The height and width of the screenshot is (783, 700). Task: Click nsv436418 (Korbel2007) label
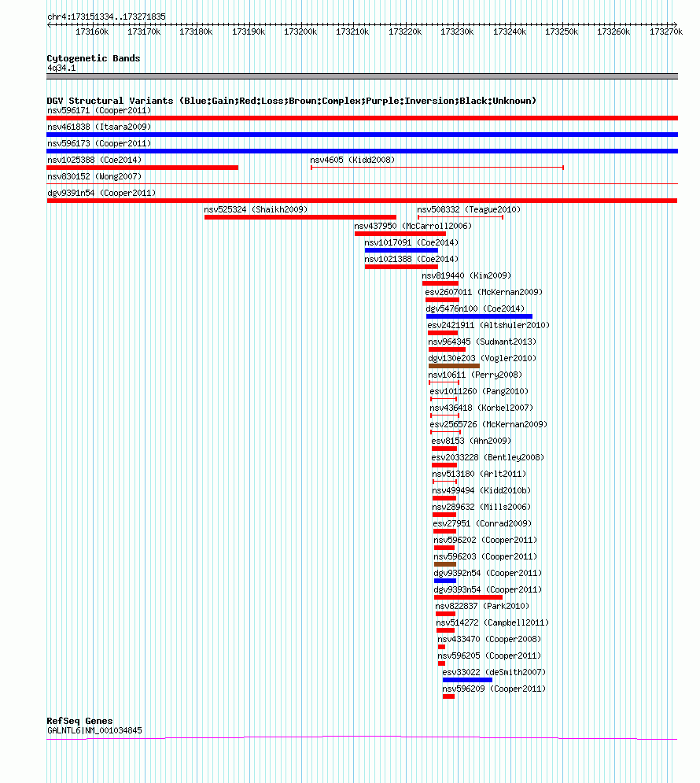(481, 408)
